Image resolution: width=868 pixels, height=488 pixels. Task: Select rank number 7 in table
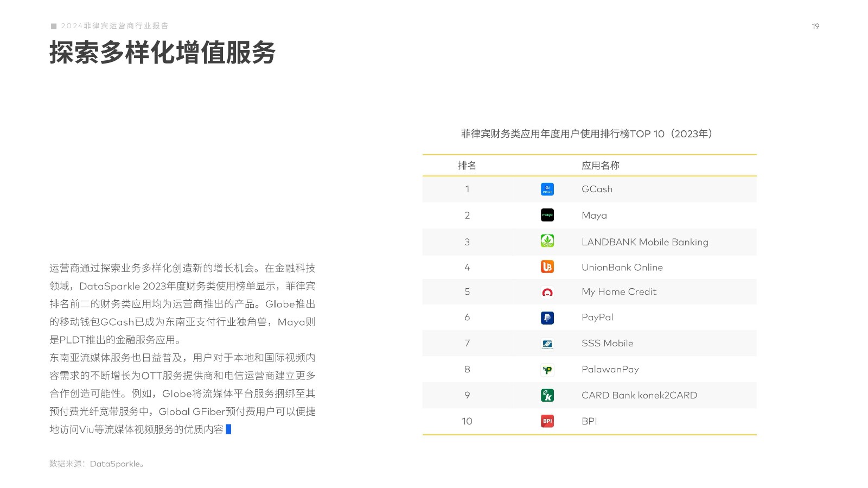(467, 343)
